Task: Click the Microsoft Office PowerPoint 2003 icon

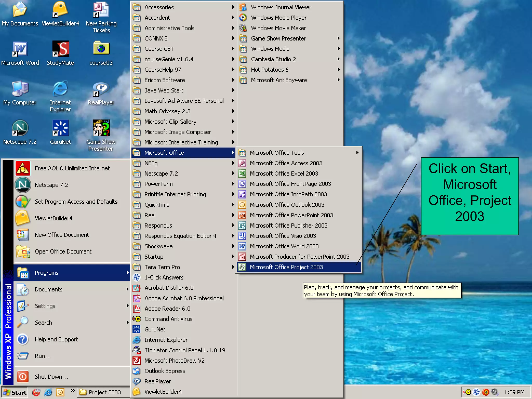Action: (x=242, y=215)
